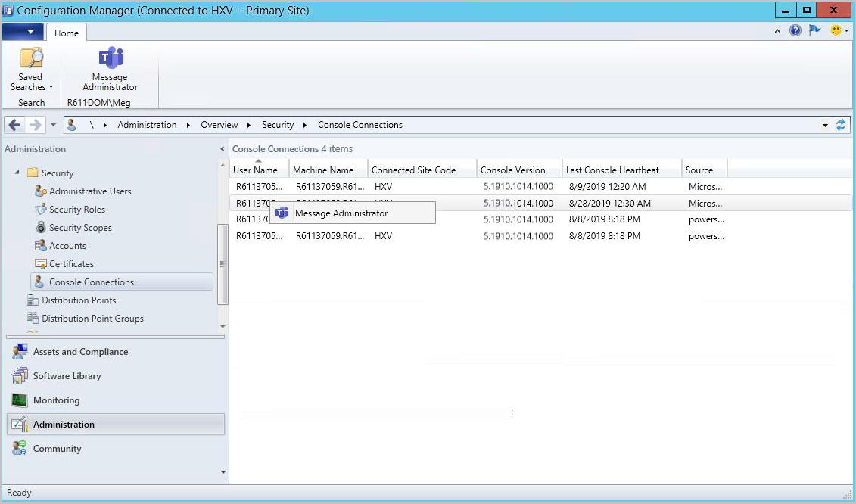Click the blue flag notifications icon

point(815,30)
